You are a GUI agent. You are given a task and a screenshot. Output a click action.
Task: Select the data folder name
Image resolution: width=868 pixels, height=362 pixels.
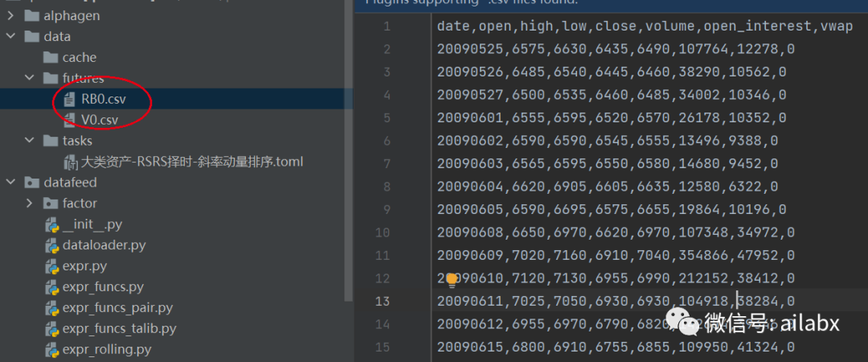[x=57, y=36]
